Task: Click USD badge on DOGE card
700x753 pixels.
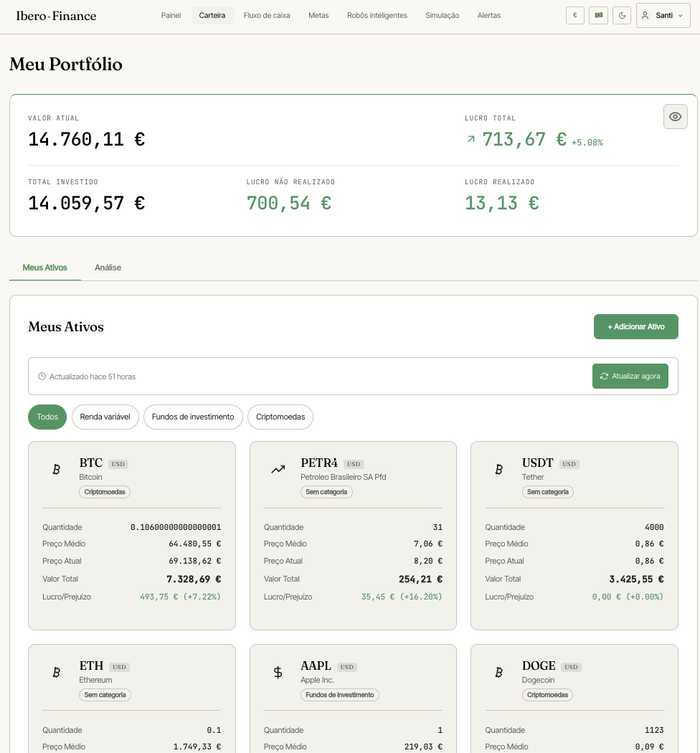Action: click(x=571, y=667)
